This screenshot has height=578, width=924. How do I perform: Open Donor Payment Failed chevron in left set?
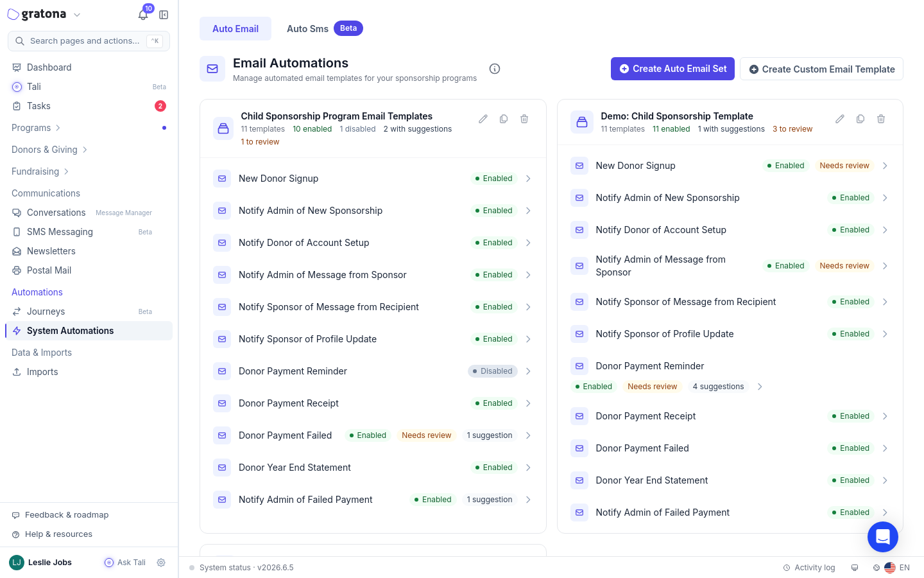tap(528, 435)
